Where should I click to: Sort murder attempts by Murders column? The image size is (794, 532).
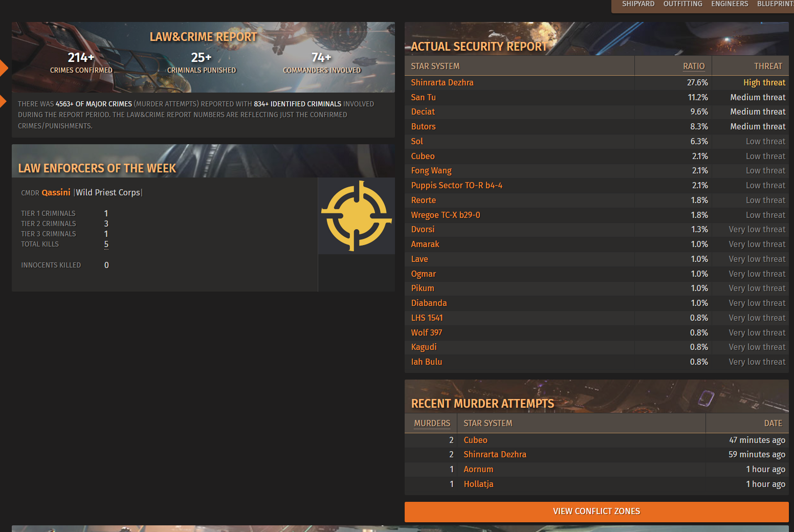[432, 423]
